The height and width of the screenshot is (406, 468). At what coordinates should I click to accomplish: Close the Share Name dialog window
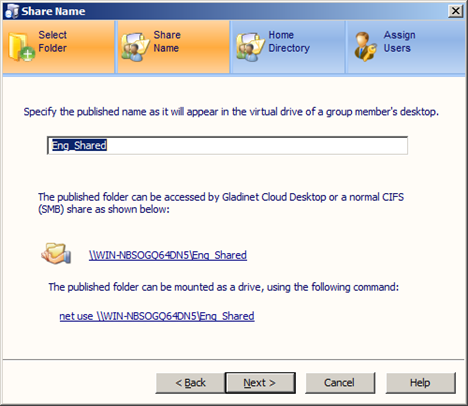click(455, 11)
